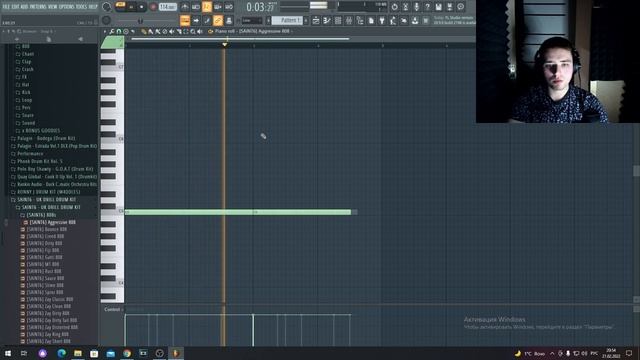Click the record button
This screenshot has width=640, height=360.
153,7
